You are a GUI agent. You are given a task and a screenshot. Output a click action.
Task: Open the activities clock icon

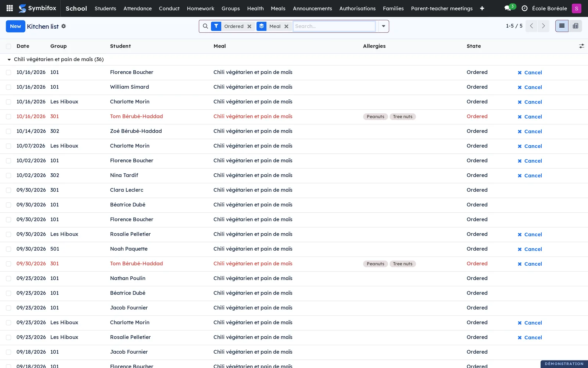pos(524,8)
